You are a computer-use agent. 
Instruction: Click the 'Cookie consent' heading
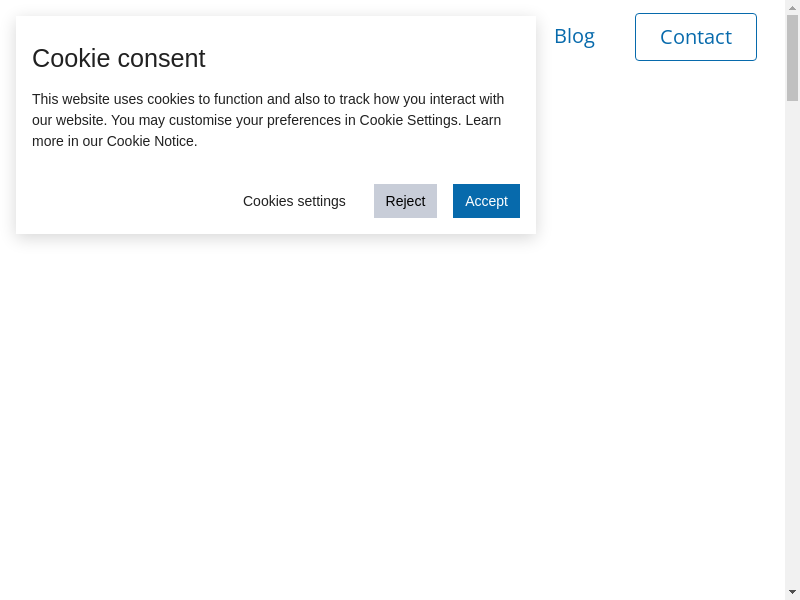point(119,58)
